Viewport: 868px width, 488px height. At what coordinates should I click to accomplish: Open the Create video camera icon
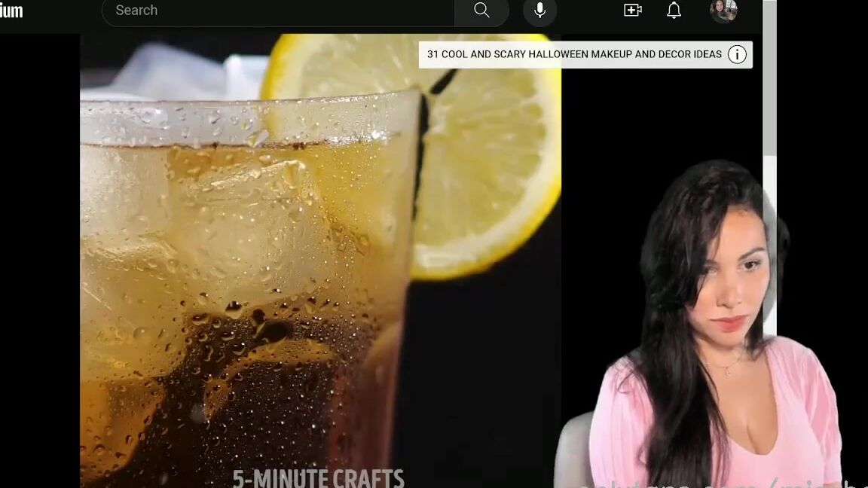tap(632, 11)
